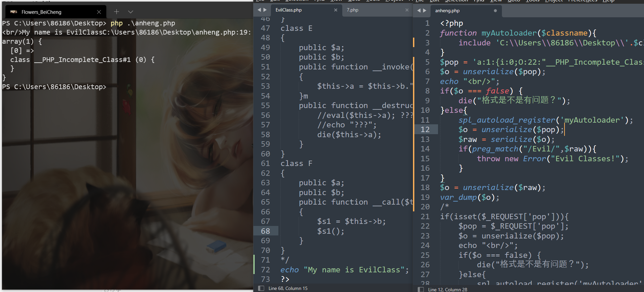Open a new terminal tab with plus
This screenshot has width=644, height=292.
116,12
